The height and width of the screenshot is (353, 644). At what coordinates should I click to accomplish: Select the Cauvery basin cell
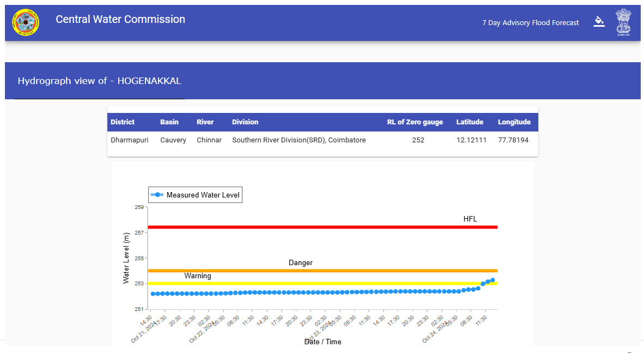(x=173, y=140)
